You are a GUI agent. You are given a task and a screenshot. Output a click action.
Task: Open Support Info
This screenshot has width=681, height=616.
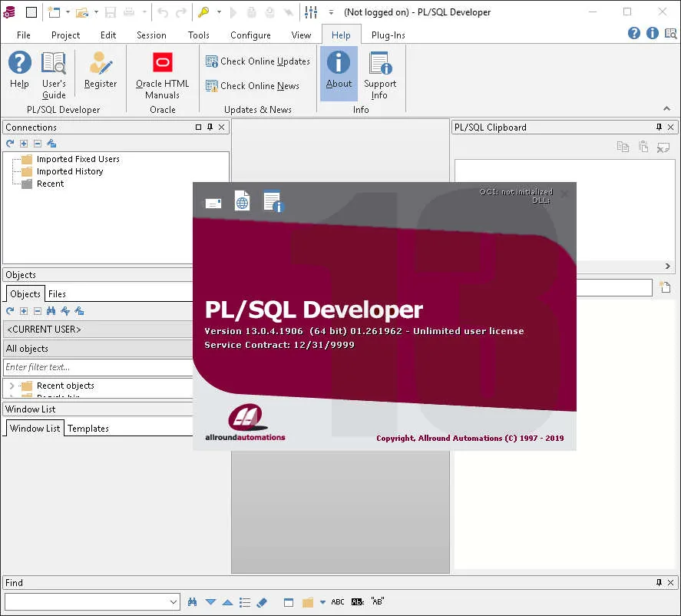pyautogui.click(x=380, y=75)
